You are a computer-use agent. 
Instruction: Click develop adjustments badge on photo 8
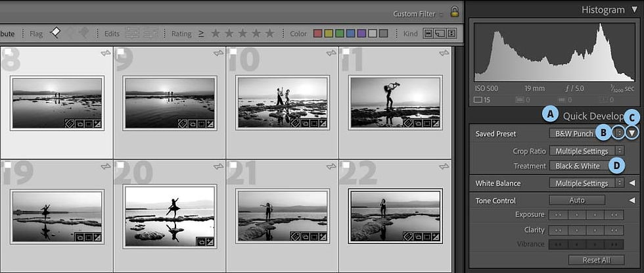pos(97,124)
